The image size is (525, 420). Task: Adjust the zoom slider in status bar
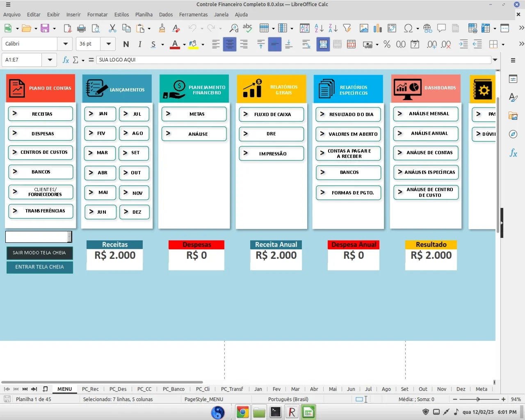tap(478, 399)
